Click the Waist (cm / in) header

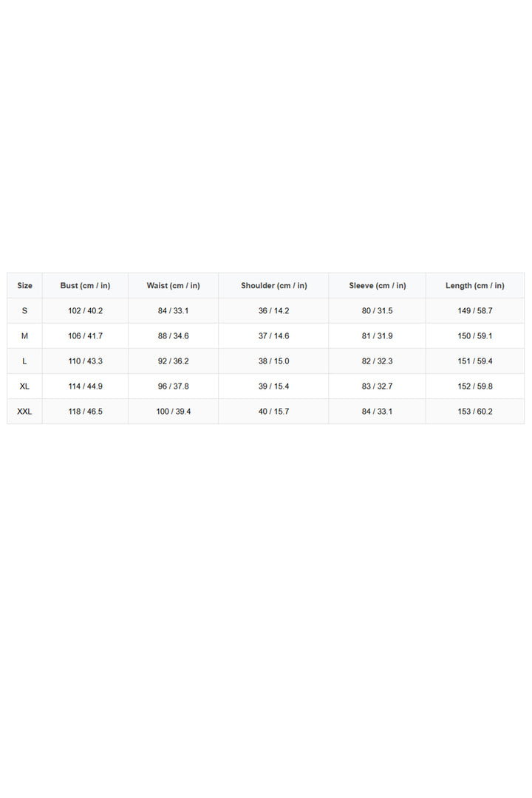(x=173, y=285)
